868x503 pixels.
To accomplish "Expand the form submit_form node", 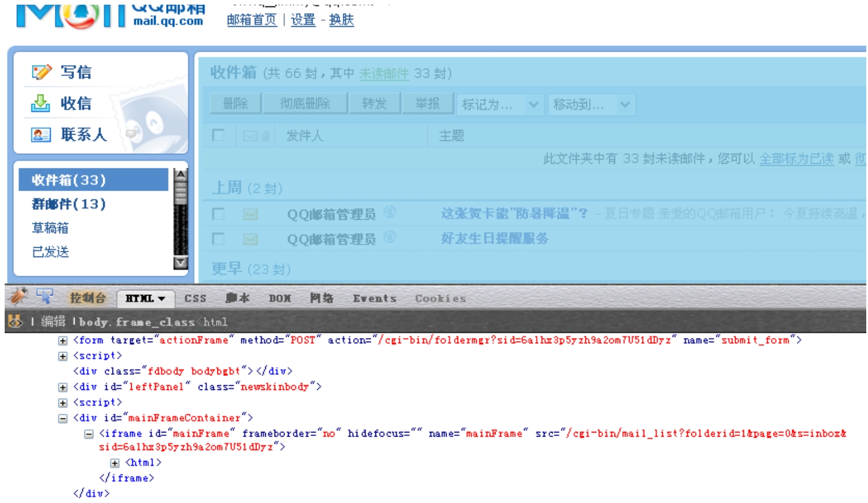I will click(x=62, y=340).
